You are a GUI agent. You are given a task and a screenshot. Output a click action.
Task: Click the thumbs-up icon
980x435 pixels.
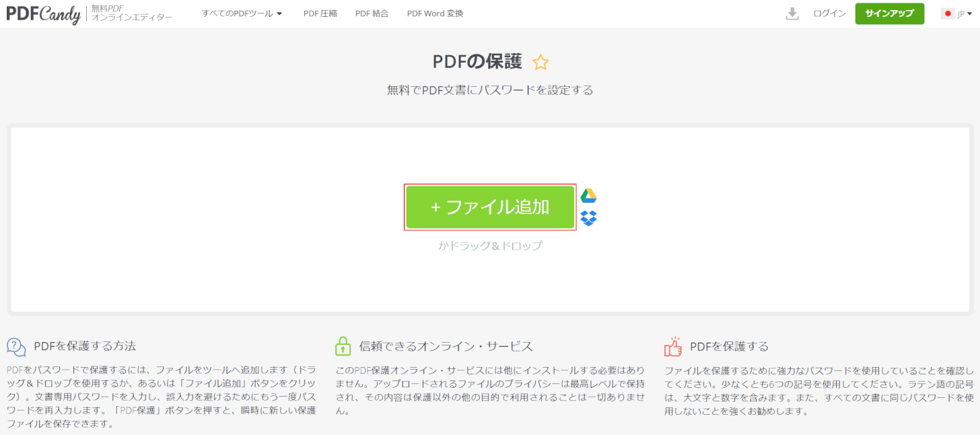[673, 346]
